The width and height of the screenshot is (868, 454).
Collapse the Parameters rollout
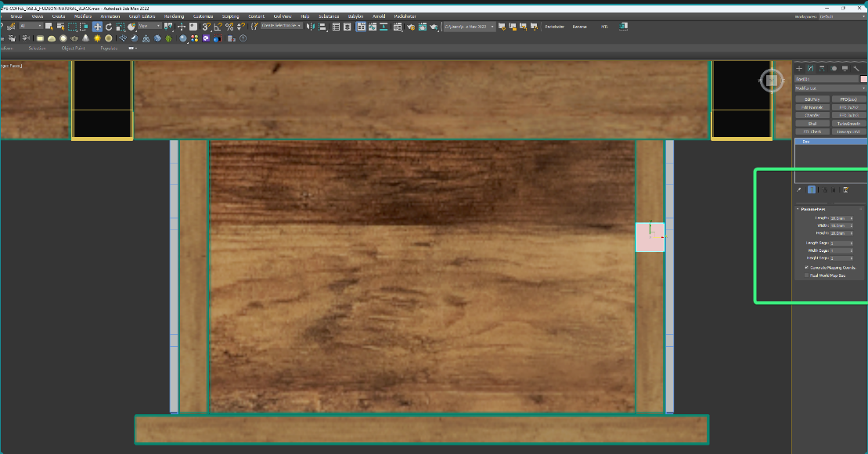(812, 209)
